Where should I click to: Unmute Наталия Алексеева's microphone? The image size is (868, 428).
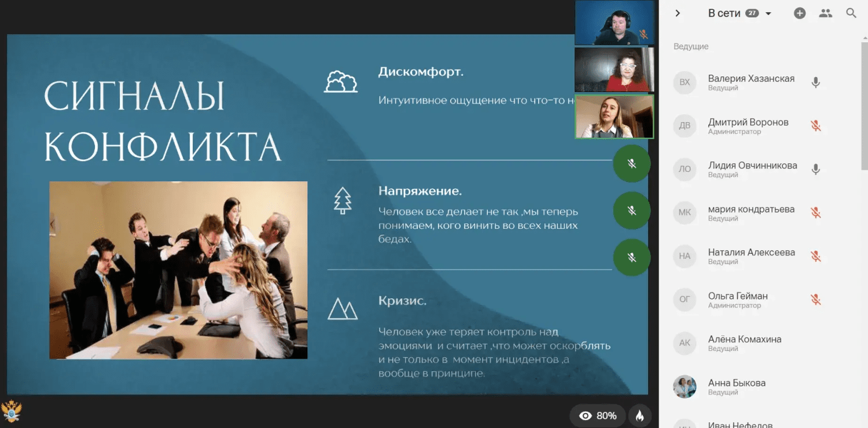click(816, 256)
